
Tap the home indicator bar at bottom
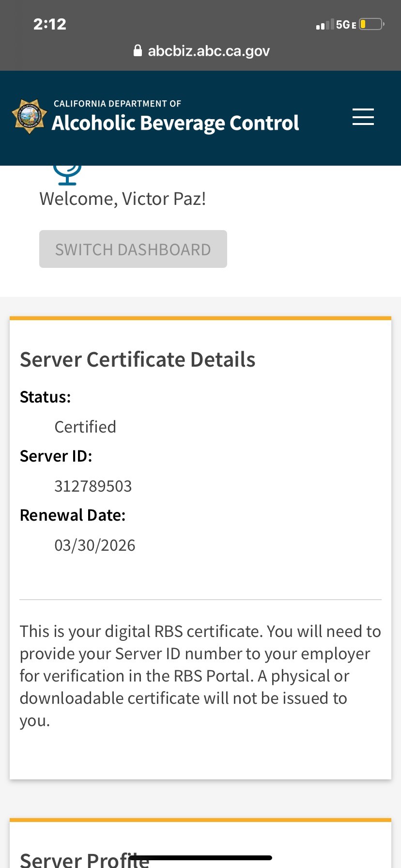pos(200,858)
